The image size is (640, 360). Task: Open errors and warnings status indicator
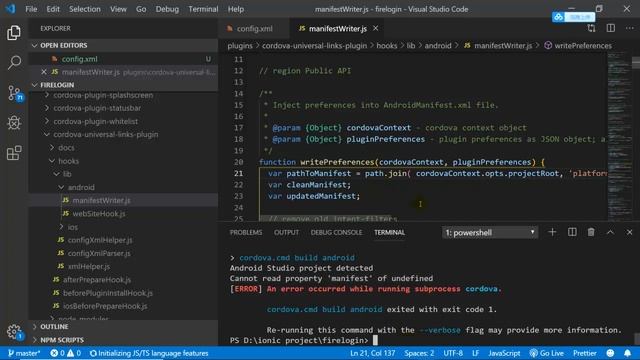click(x=65, y=353)
